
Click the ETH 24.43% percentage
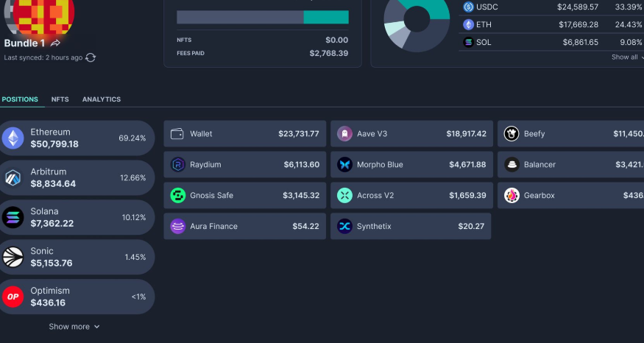point(629,24)
